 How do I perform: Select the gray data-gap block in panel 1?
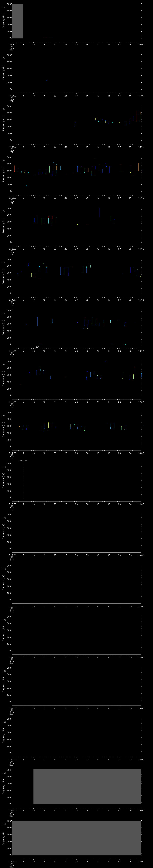pyautogui.click(x=17, y=21)
